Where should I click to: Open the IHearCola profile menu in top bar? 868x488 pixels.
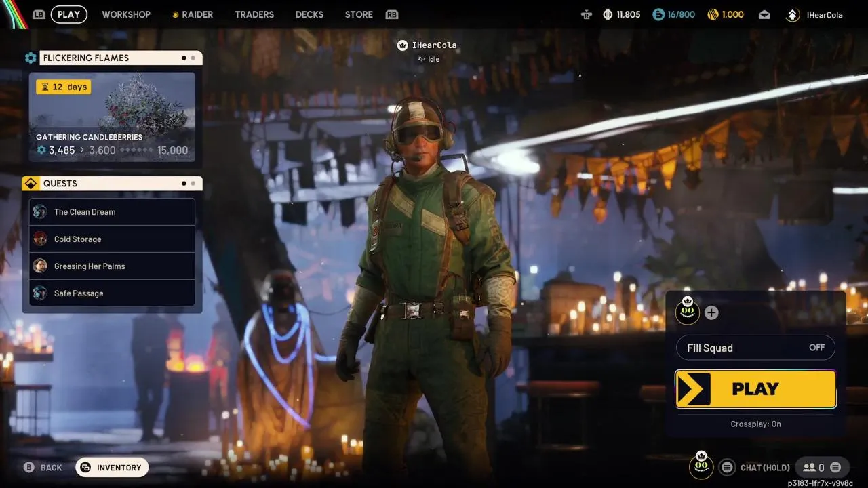pyautogui.click(x=825, y=14)
